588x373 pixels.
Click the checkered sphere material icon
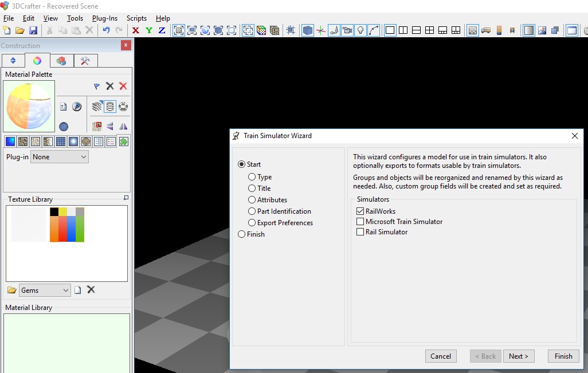(123, 107)
